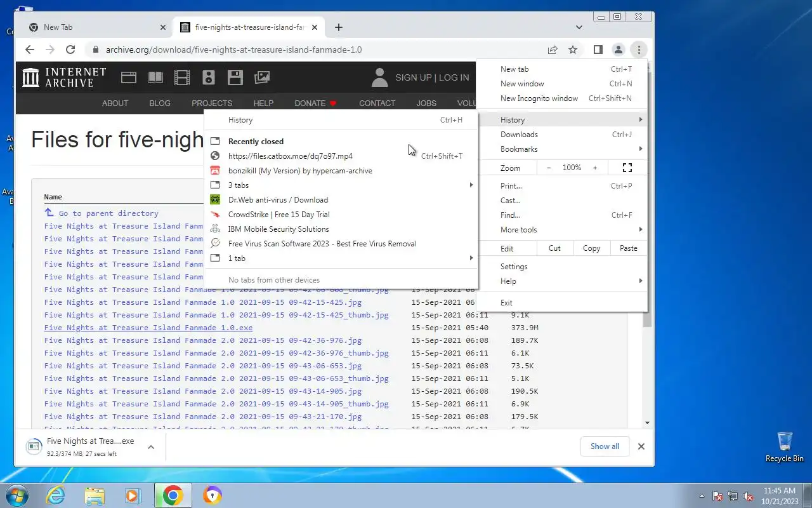Select New Incognito window menu item
This screenshot has width=812, height=508.
(562, 98)
